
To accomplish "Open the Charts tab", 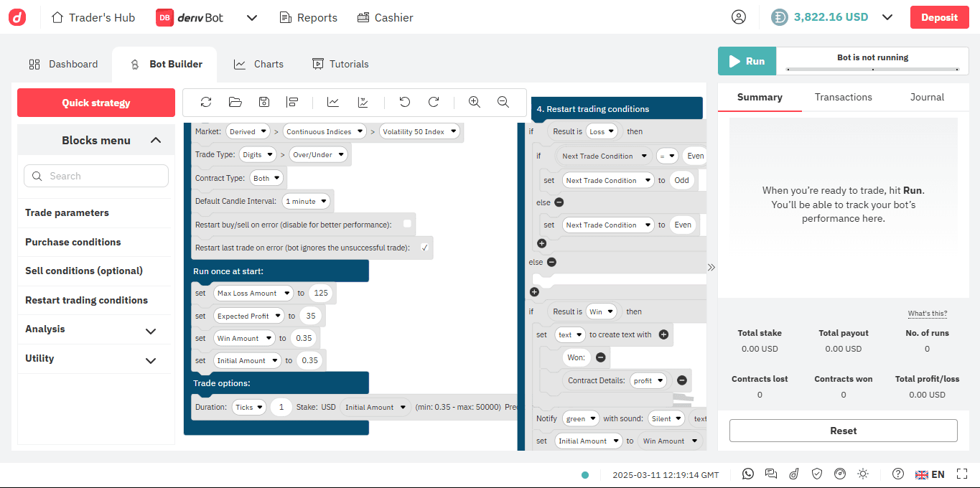I will pos(258,64).
